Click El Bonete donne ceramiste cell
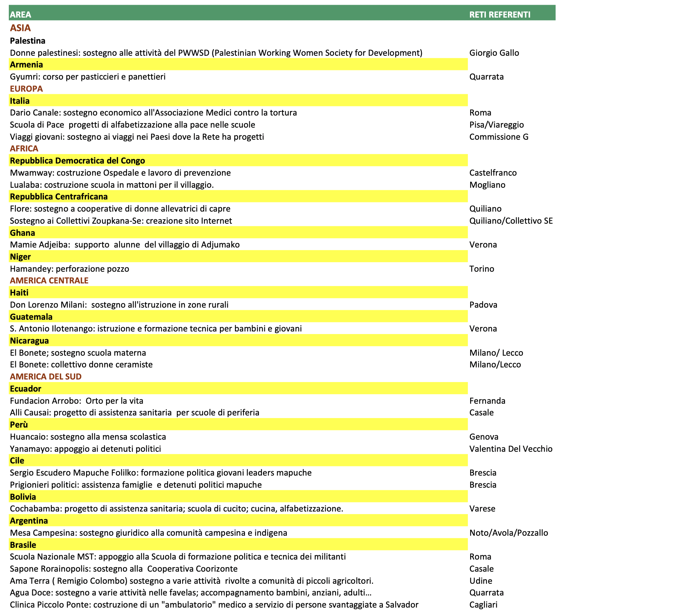Viewport: 677px width, 616px height. coord(81,364)
